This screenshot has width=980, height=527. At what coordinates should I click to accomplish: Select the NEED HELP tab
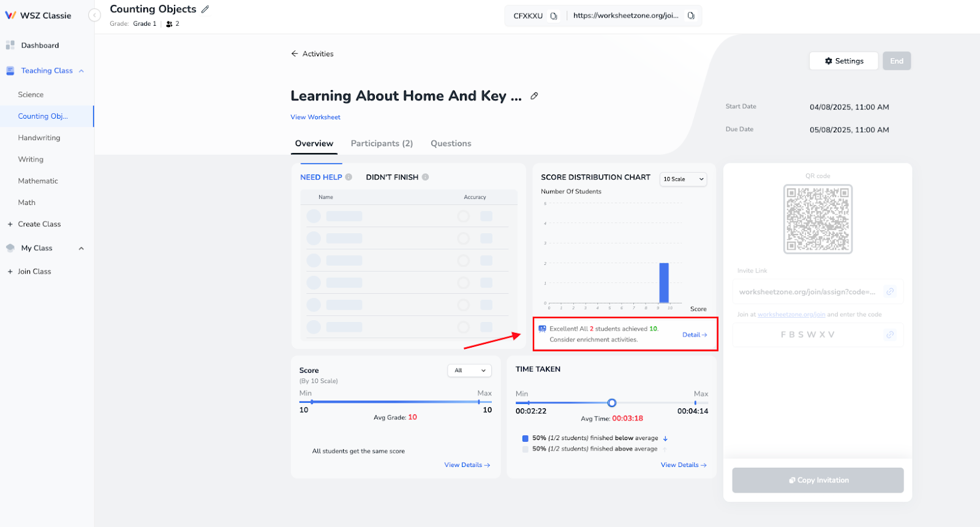point(321,178)
